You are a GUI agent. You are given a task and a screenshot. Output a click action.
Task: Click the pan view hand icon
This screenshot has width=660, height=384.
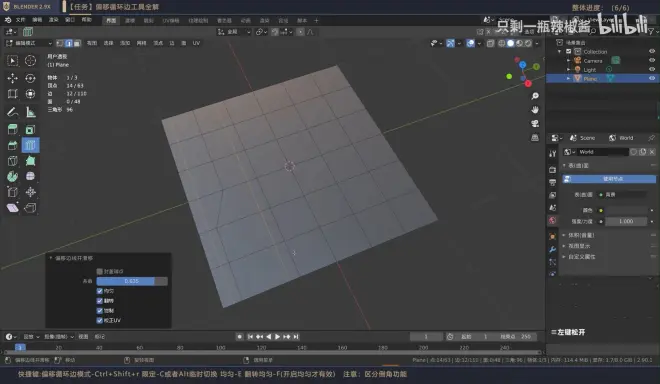click(535, 110)
